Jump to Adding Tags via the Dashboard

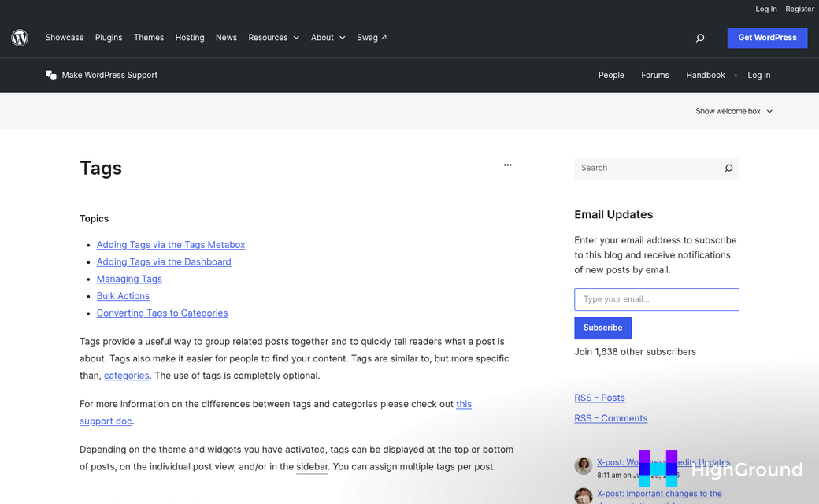pos(164,261)
